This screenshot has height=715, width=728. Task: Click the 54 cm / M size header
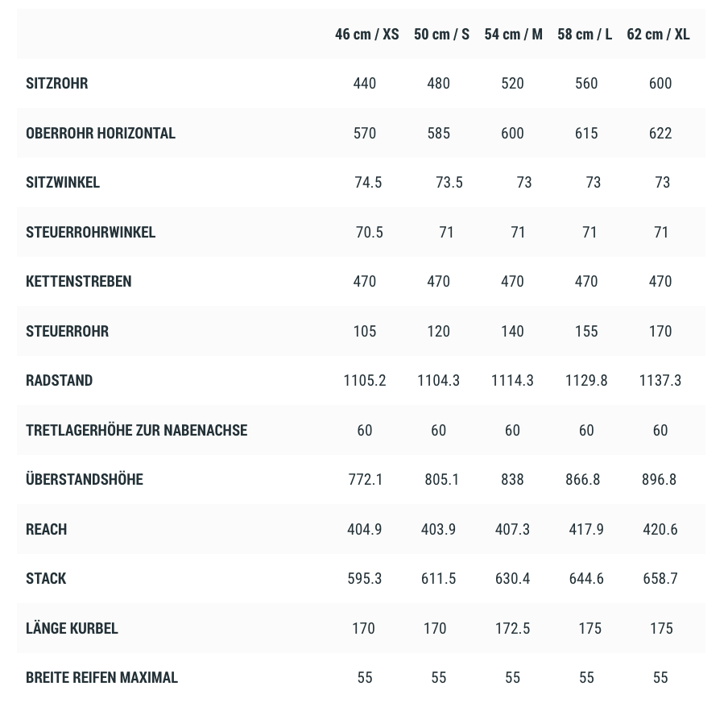coord(513,34)
